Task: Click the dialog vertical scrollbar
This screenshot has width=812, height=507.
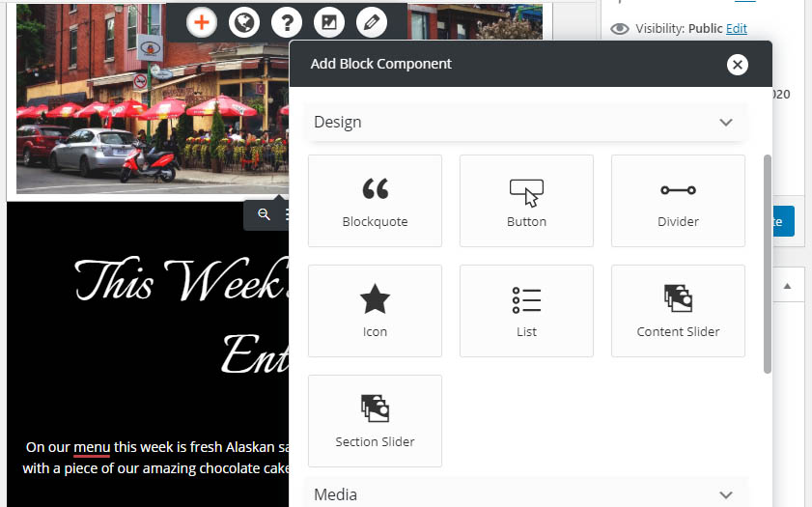Action: coord(768,261)
